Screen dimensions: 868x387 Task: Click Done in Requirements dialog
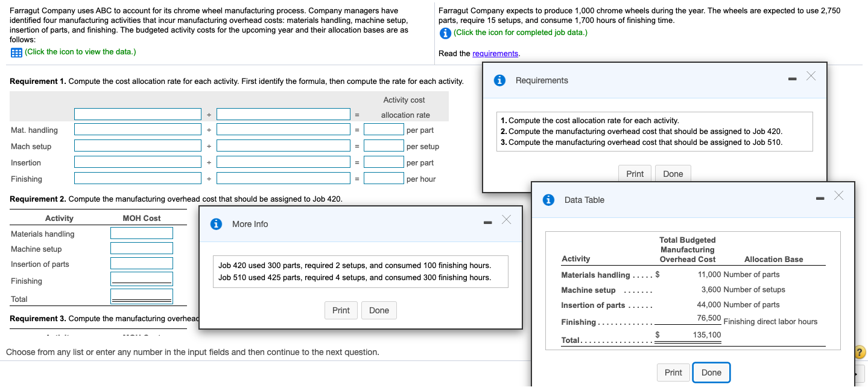(x=673, y=174)
